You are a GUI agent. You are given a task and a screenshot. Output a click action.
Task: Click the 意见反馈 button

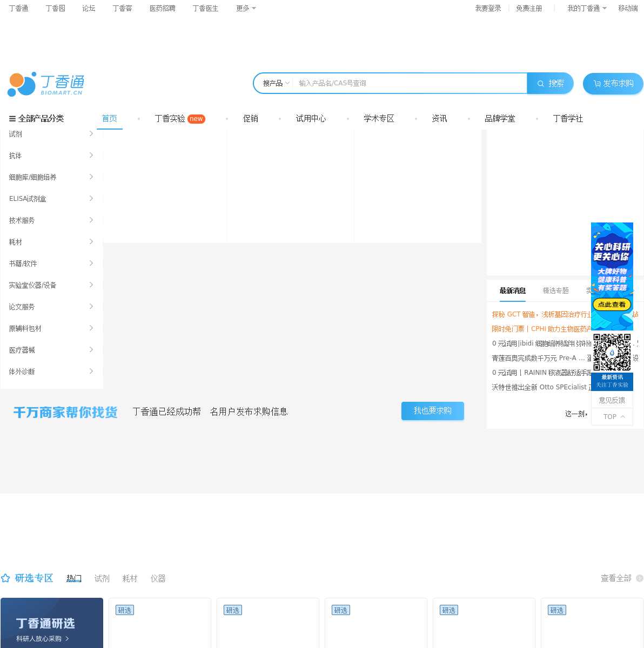point(612,400)
